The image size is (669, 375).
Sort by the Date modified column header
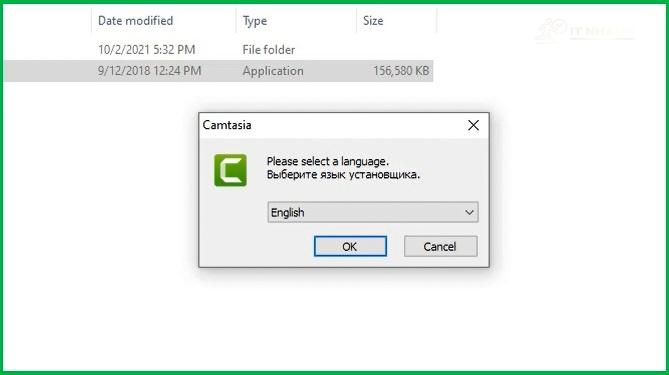(x=136, y=20)
